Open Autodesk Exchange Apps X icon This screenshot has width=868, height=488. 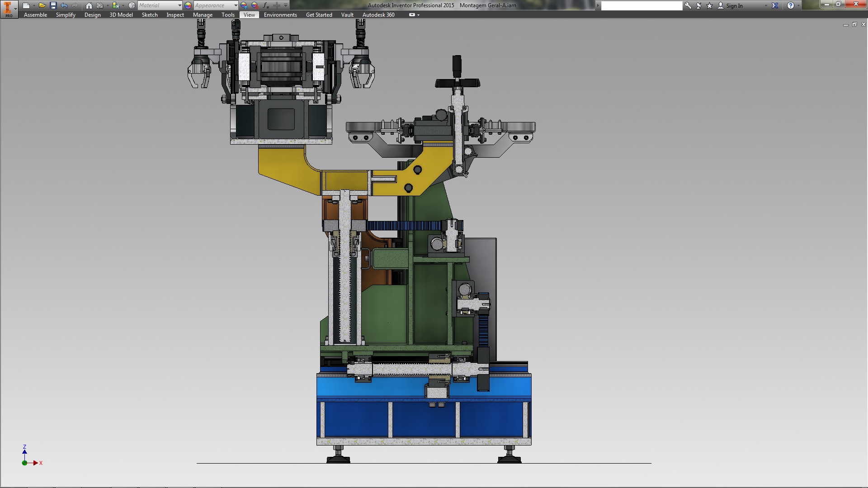(775, 5)
